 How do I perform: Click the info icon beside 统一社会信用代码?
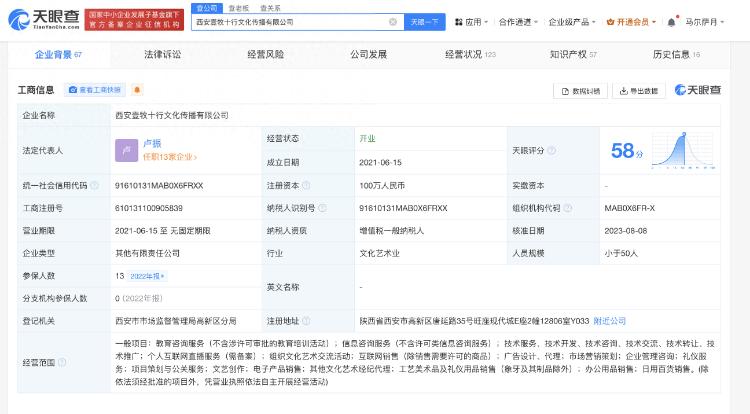click(x=93, y=185)
